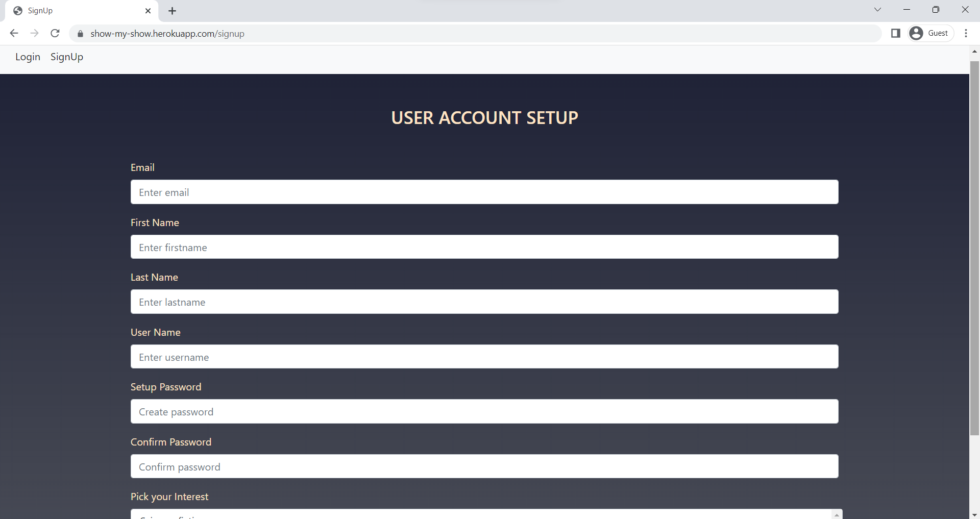Viewport: 980px width, 519px height.
Task: Click the Enter email input field
Action: (484, 192)
